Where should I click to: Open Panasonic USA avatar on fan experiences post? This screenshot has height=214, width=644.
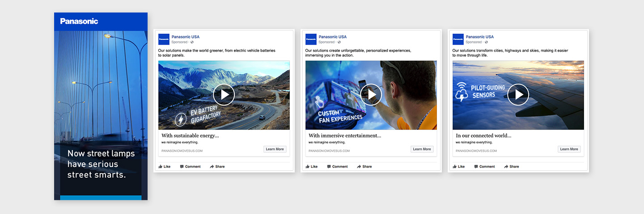click(x=311, y=39)
